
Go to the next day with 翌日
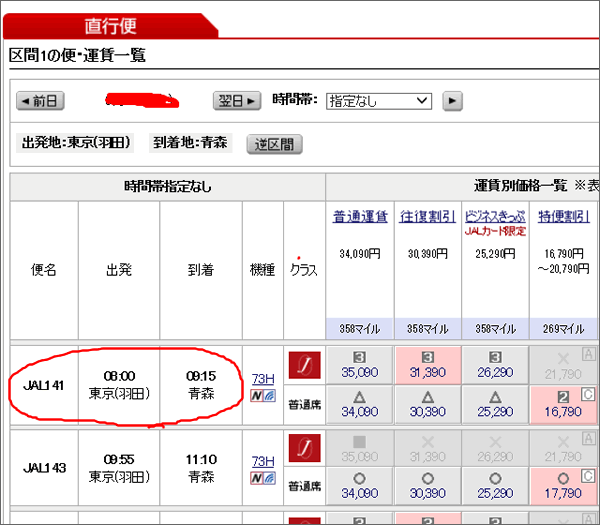(237, 101)
